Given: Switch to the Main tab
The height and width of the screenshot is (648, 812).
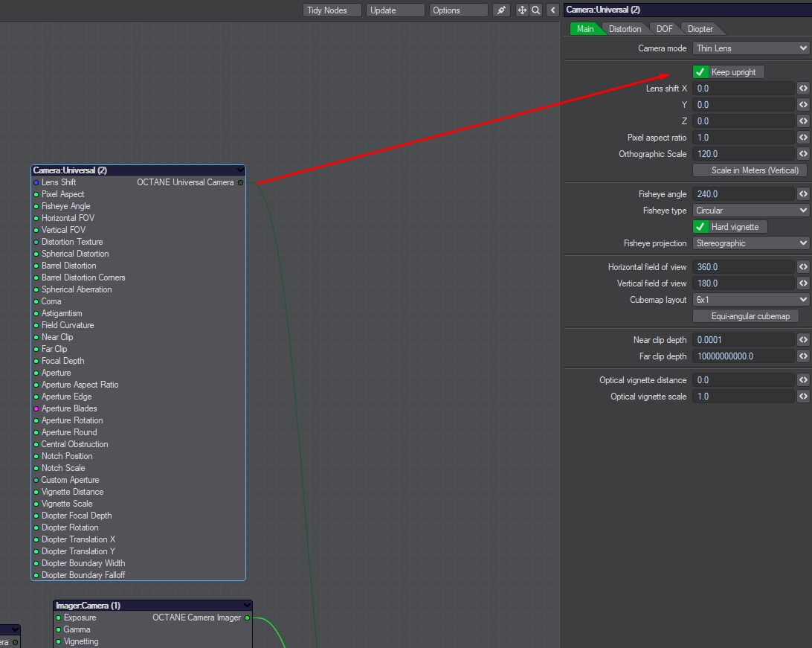Looking at the screenshot, I should [x=585, y=29].
